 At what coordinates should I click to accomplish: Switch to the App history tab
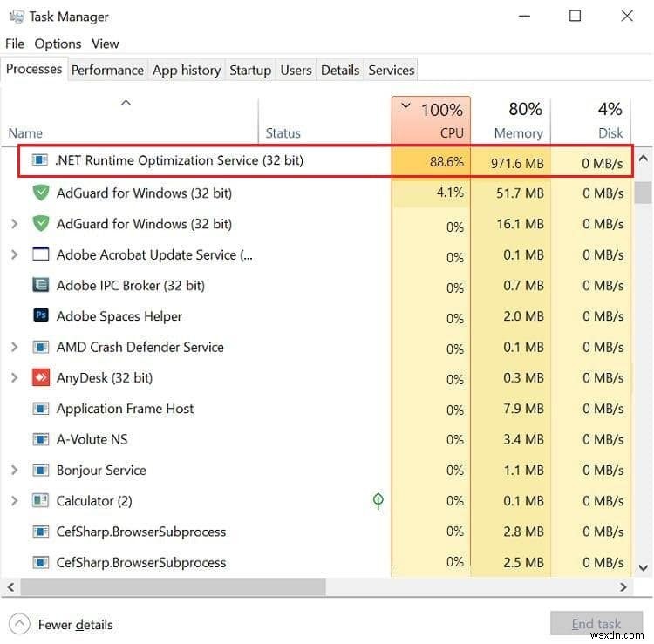[x=187, y=70]
